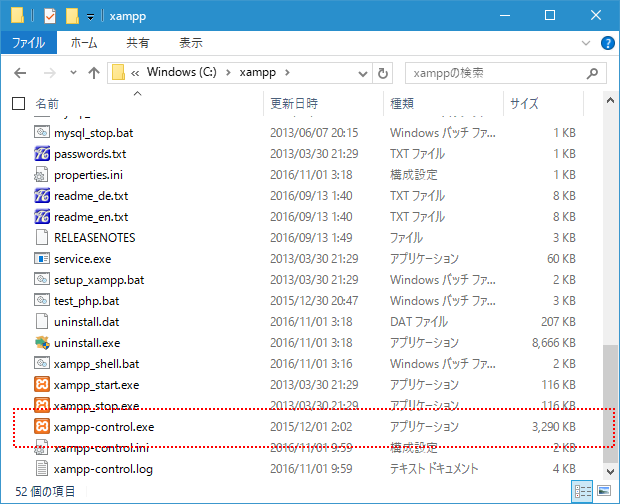Expand breadcrumb chevron after xampp

coord(287,73)
